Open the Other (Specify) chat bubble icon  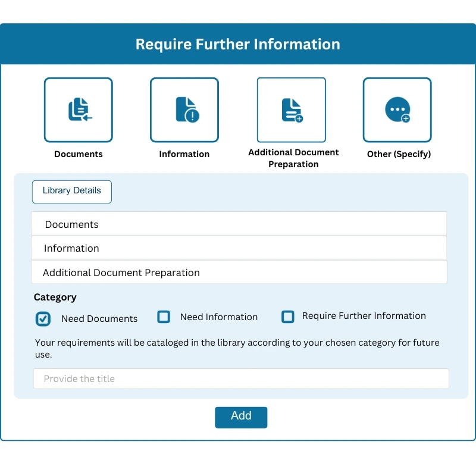397,109
